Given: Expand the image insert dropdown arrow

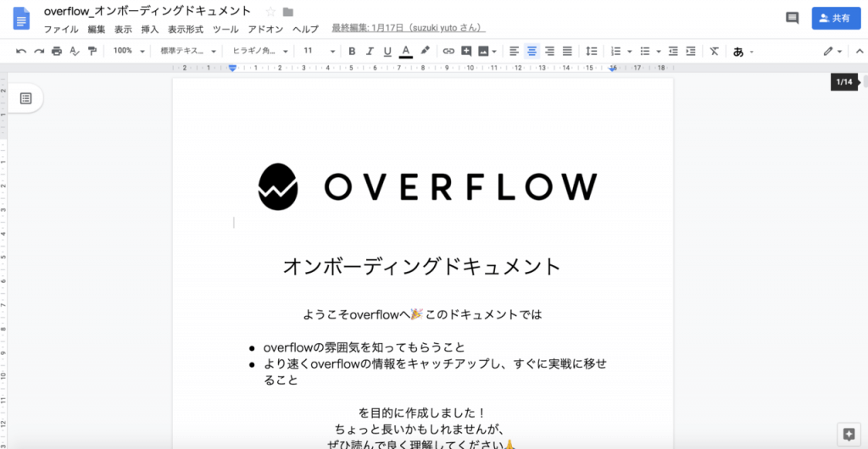Looking at the screenshot, I should (x=494, y=52).
